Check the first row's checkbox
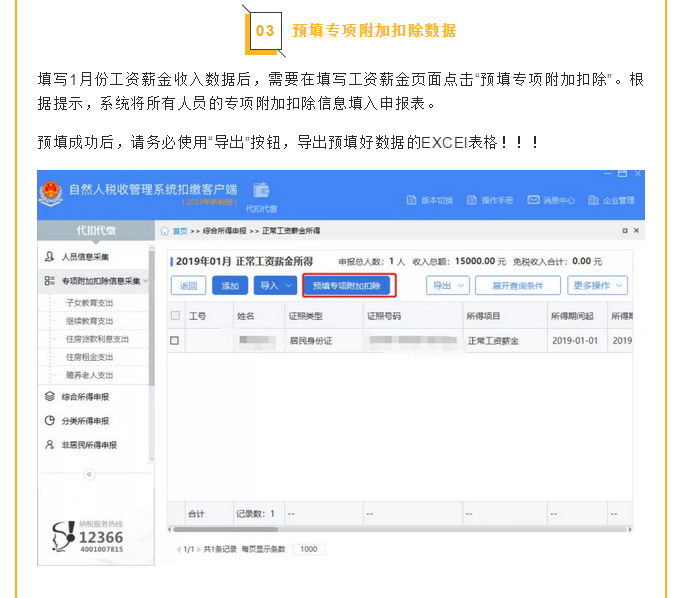 tap(175, 340)
